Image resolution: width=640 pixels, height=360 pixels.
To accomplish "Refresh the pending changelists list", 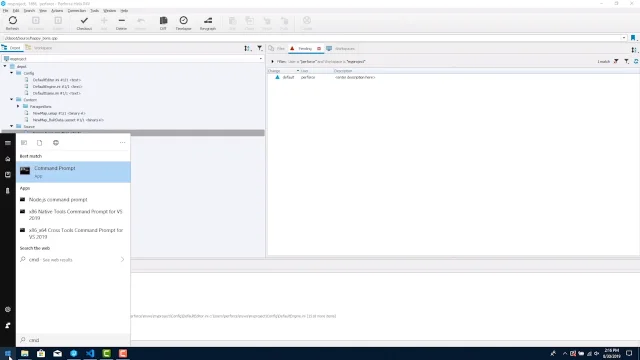I will [636, 61].
